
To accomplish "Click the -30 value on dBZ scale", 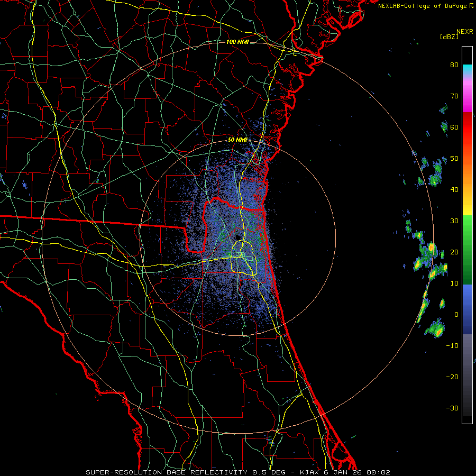I will pyautogui.click(x=452, y=408).
